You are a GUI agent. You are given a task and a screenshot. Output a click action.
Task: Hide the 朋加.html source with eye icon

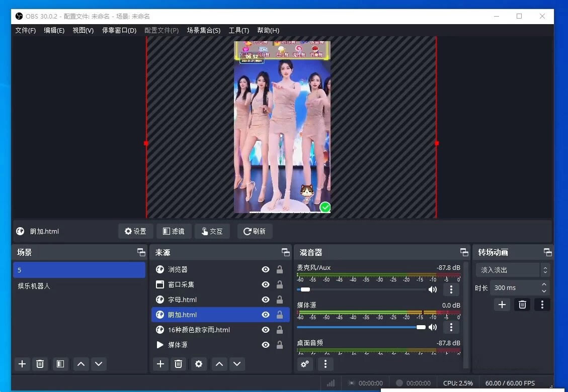(x=266, y=315)
